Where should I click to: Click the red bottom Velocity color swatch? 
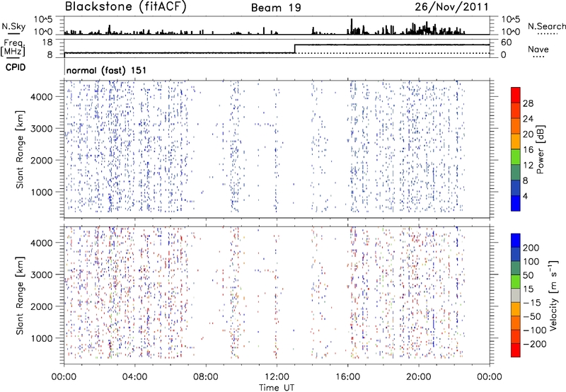pos(516,350)
